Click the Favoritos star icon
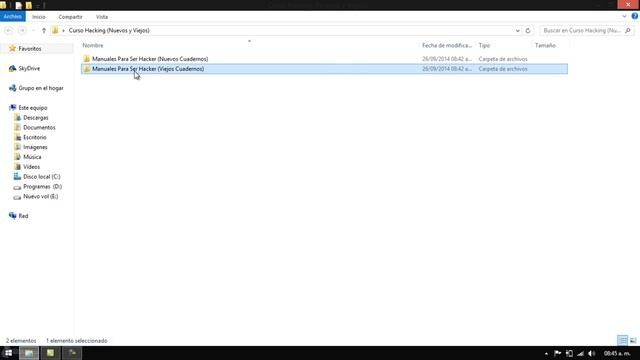Image resolution: width=640 pixels, height=360 pixels. (x=12, y=49)
